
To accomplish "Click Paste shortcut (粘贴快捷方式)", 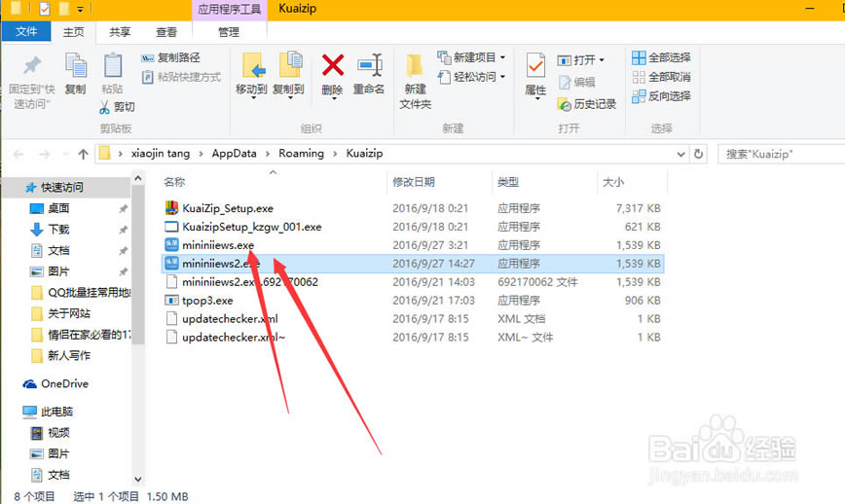I will 181,77.
